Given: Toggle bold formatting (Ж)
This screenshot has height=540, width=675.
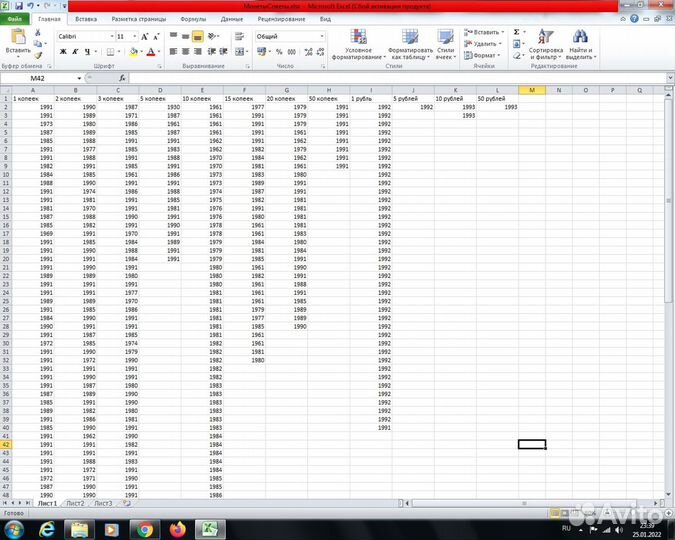Looking at the screenshot, I should tap(61, 52).
